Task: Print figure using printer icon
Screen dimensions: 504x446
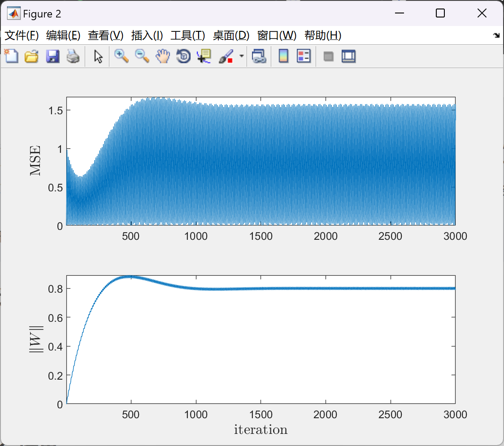Action: [x=73, y=56]
